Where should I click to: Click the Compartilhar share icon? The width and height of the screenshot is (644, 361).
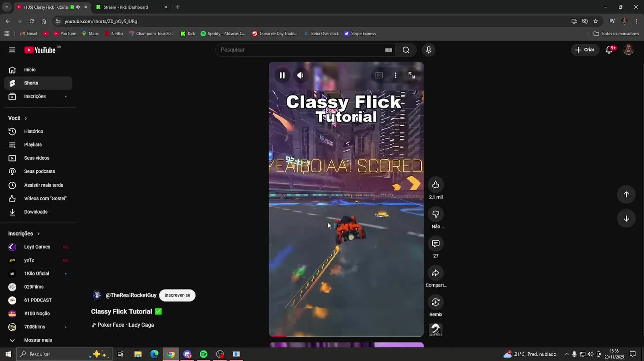pyautogui.click(x=436, y=273)
